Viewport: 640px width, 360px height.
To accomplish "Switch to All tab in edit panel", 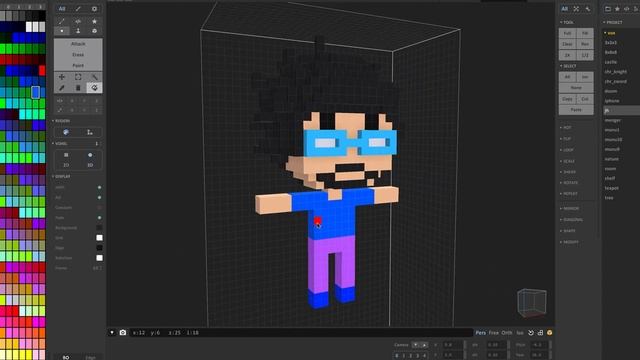I will (564, 9).
